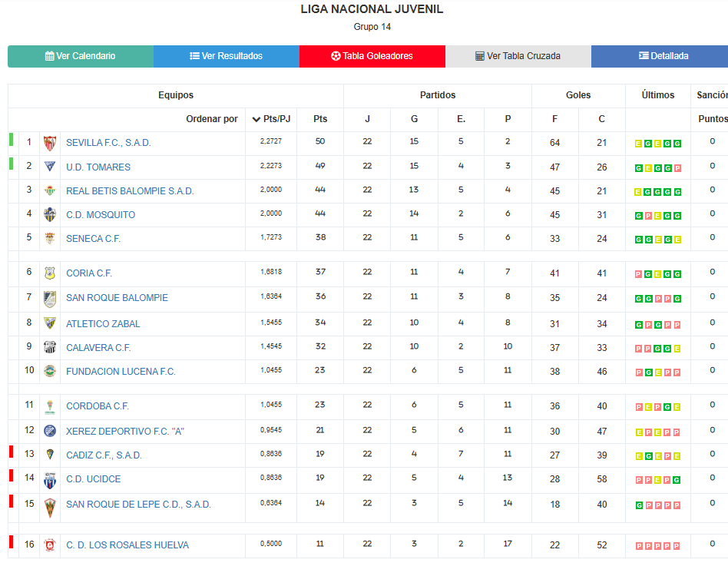Screen dimensions: 728x566
Task: Click Fundacion Lucena crest icon
Action: [50, 371]
